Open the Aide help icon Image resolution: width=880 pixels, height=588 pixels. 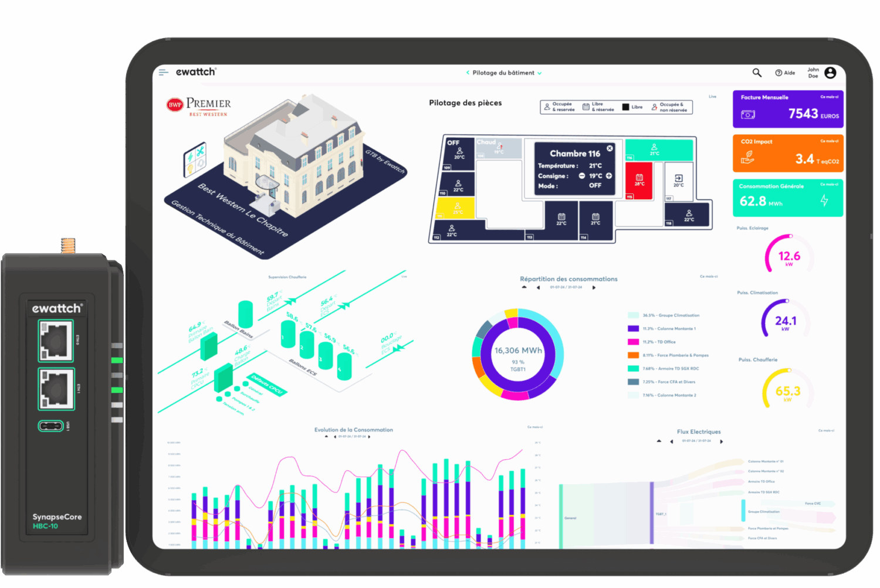779,73
